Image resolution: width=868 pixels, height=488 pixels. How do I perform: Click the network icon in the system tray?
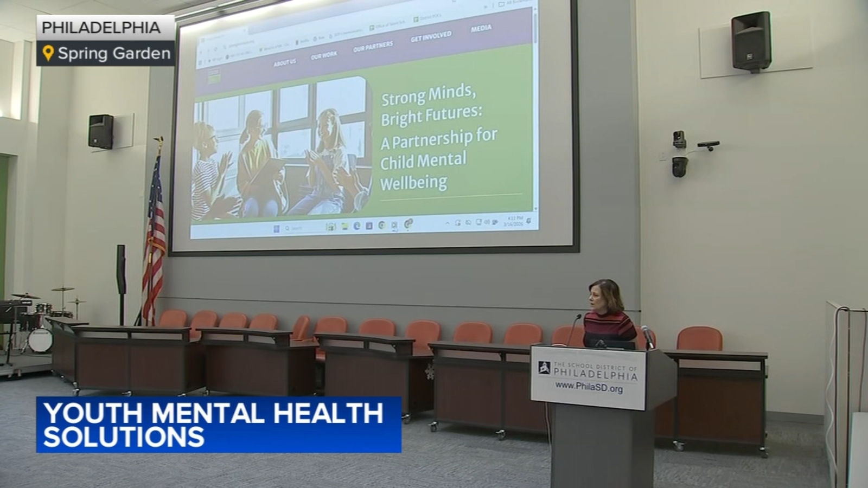[x=477, y=222]
